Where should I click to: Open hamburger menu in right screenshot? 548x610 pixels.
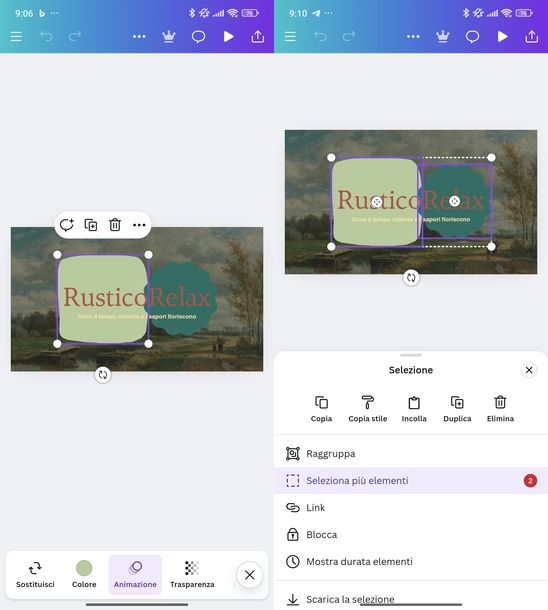(x=290, y=37)
